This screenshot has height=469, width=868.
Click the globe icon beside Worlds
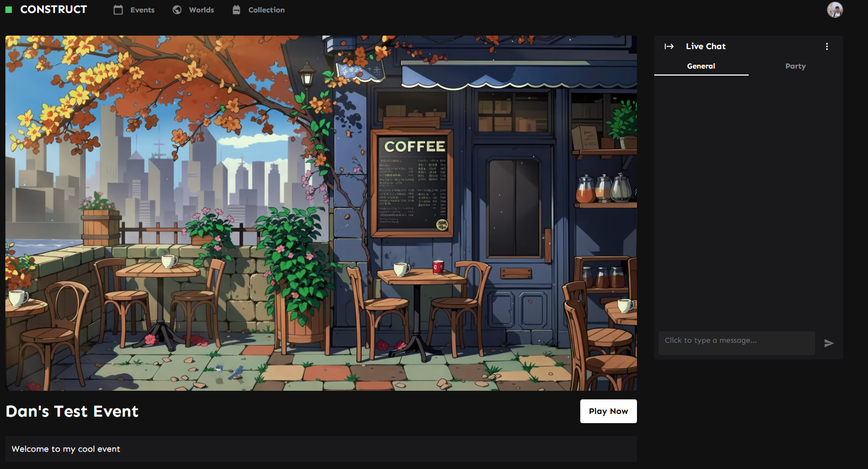pos(177,10)
